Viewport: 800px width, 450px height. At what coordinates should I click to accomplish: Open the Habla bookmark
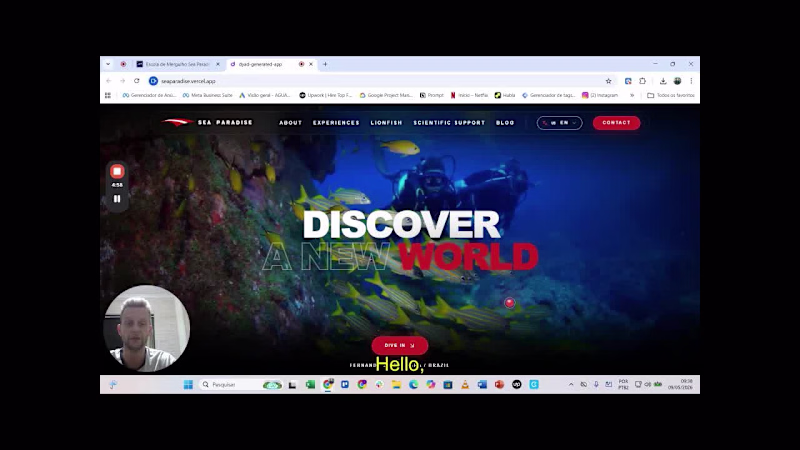[505, 95]
